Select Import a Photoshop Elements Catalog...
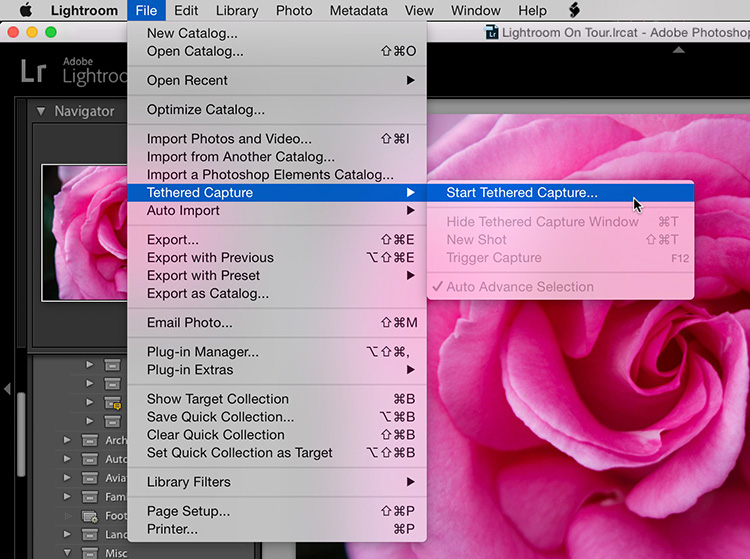 [277, 175]
